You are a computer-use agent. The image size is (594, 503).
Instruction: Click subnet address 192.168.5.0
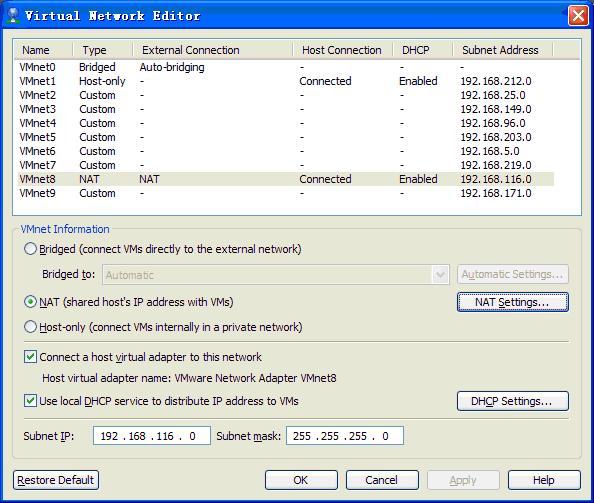(490, 151)
